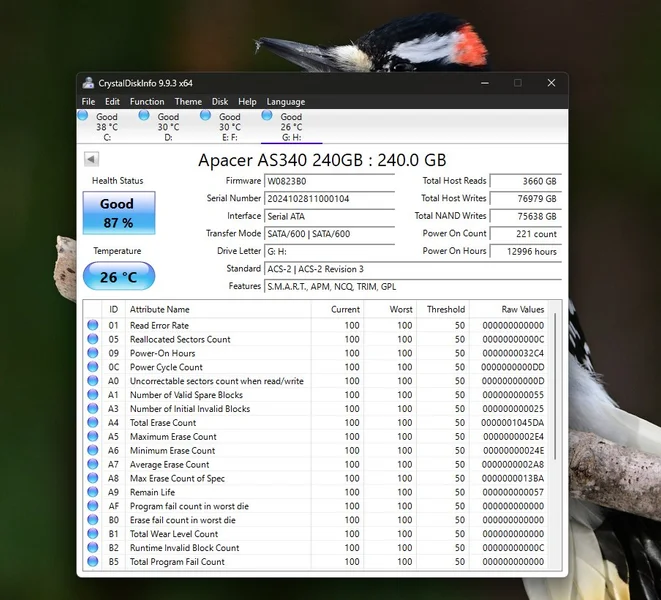Click the attribute list vertical scrollbar

click(555, 386)
